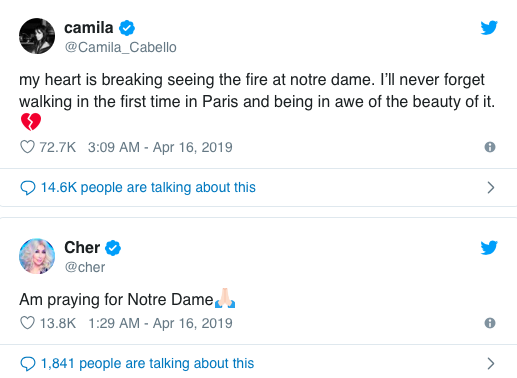Expand Cher's conversation with the chevron arrow
This screenshot has height=378, width=517.
click(491, 364)
